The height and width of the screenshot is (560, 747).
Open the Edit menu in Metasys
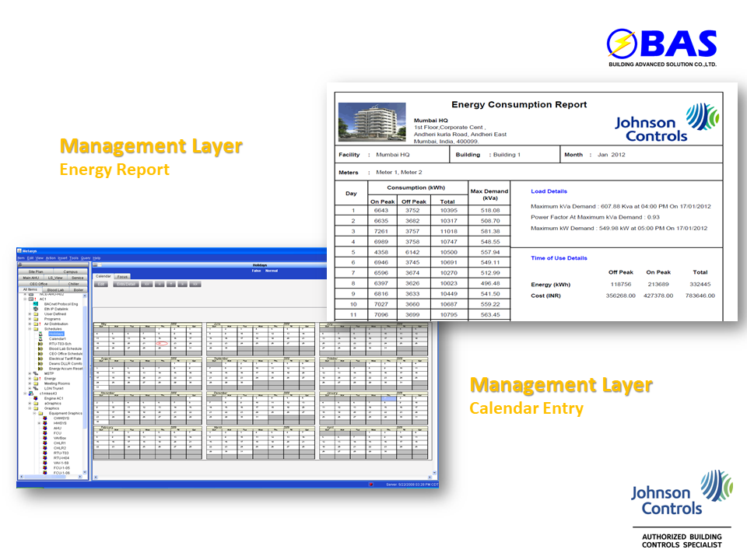click(x=30, y=258)
